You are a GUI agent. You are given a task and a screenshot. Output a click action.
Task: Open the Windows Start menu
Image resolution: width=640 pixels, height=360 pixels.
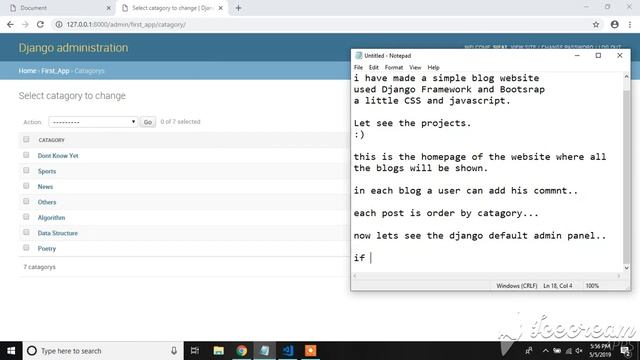coord(11,351)
